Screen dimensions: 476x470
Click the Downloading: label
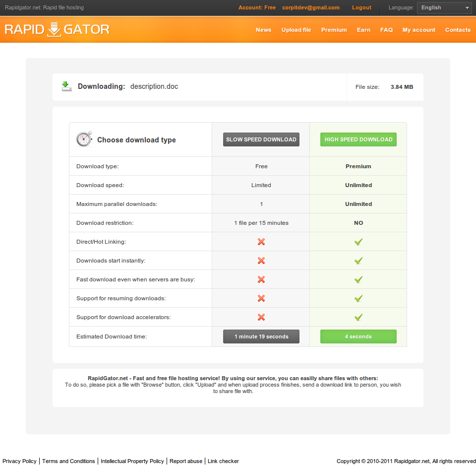(101, 86)
